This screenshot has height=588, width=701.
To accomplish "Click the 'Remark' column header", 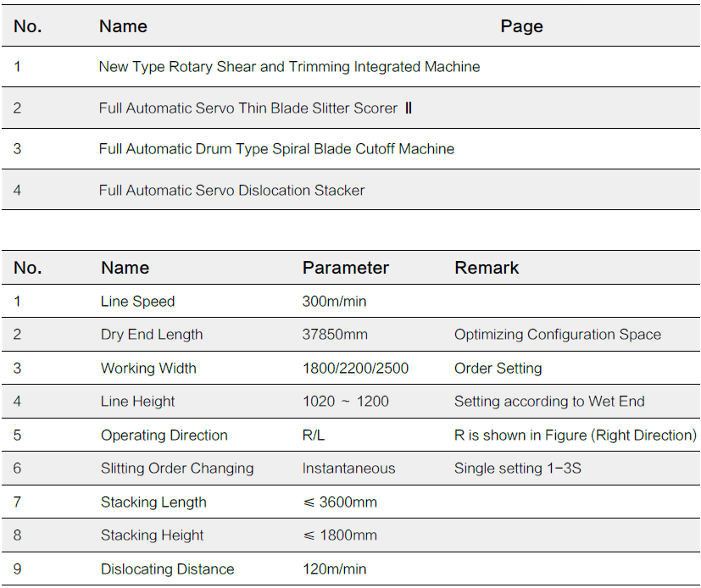I will click(x=487, y=268).
